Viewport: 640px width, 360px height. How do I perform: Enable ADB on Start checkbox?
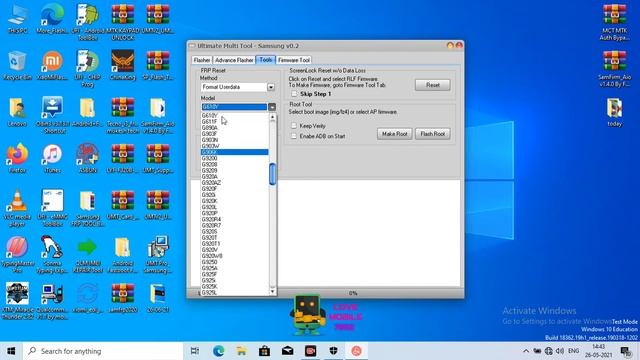coord(294,136)
